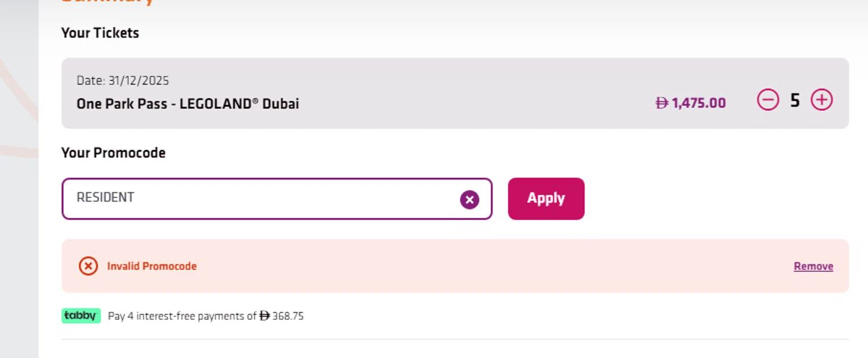Focus the promocode text field containing RESIDENT
Screen dimensions: 868x358
click(260, 199)
